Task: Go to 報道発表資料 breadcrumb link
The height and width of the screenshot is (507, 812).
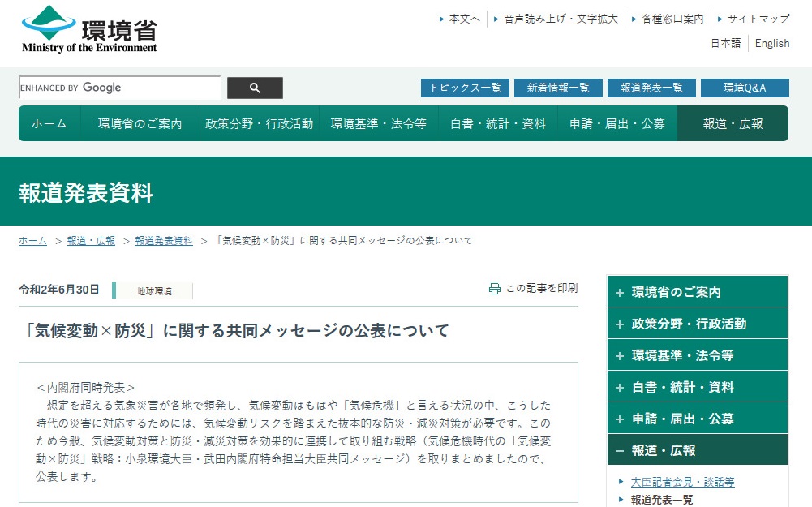Action: [164, 241]
